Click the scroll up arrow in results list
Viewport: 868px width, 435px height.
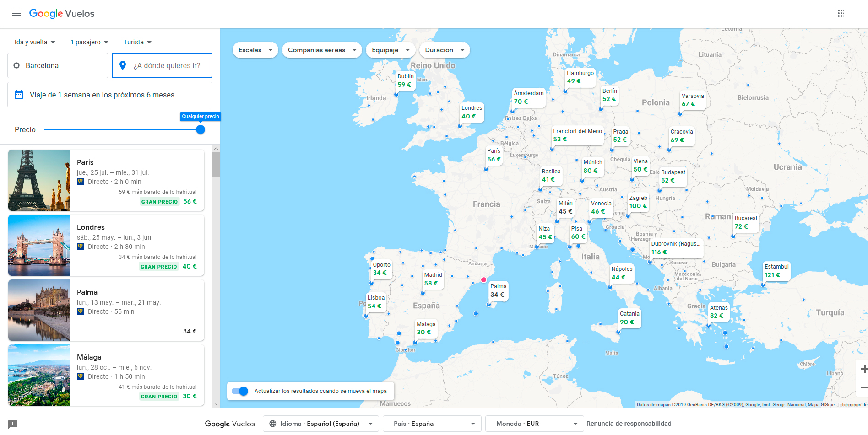[x=216, y=149]
